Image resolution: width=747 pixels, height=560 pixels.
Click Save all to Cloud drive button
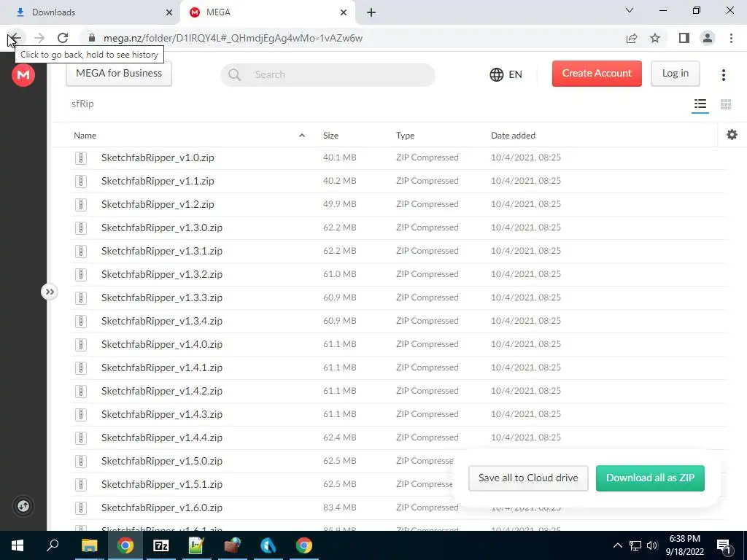coord(528,478)
